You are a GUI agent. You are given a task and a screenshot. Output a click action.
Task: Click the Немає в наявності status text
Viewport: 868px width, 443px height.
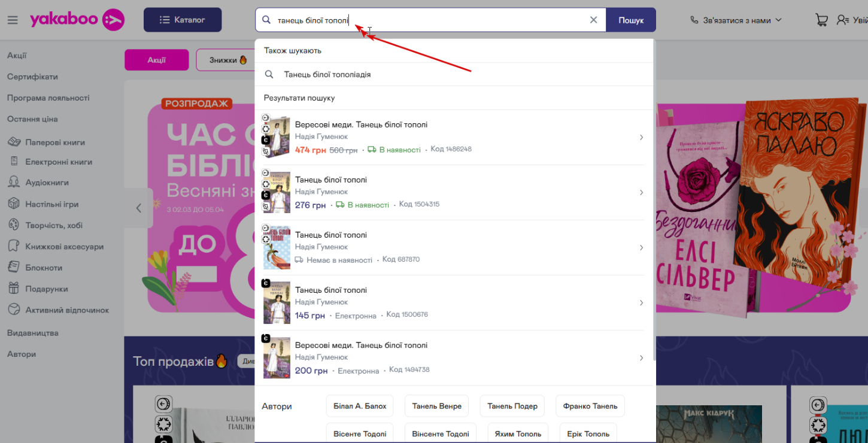point(339,260)
